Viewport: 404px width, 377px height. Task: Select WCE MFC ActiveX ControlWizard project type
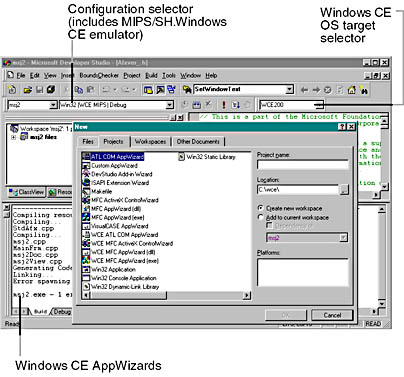[x=128, y=243]
